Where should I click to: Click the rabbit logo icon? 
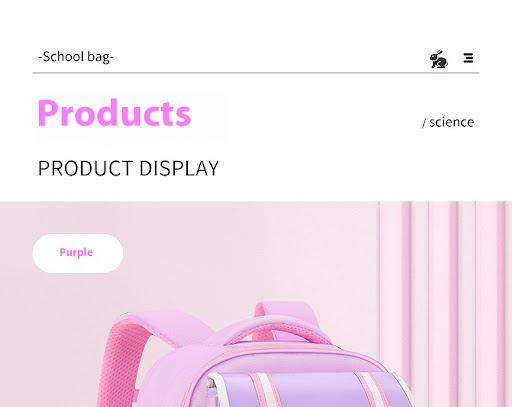click(439, 59)
